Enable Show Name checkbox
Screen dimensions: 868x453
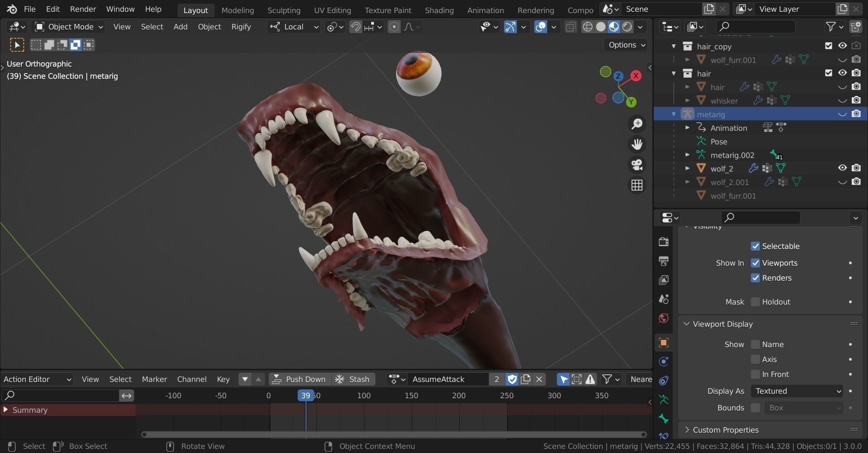(755, 344)
